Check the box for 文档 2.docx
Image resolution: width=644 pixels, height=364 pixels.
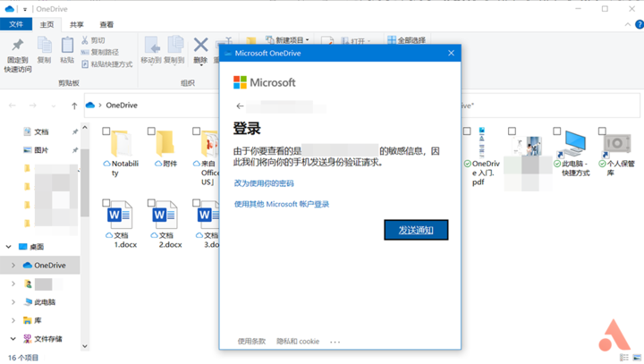click(x=151, y=203)
